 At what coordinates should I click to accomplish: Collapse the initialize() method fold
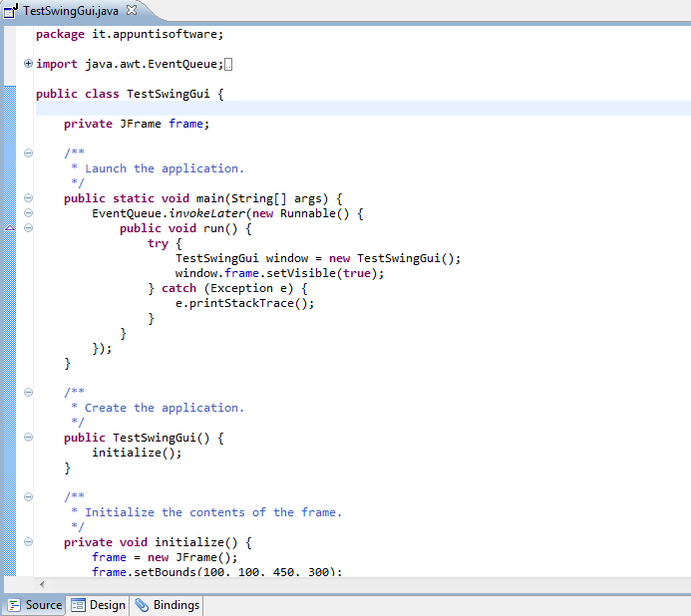click(28, 541)
